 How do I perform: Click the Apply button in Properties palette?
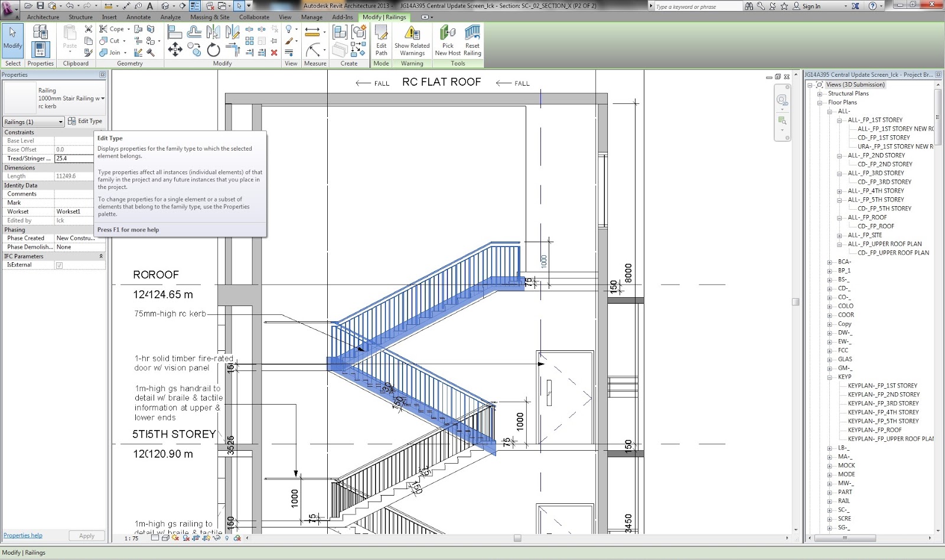click(86, 535)
